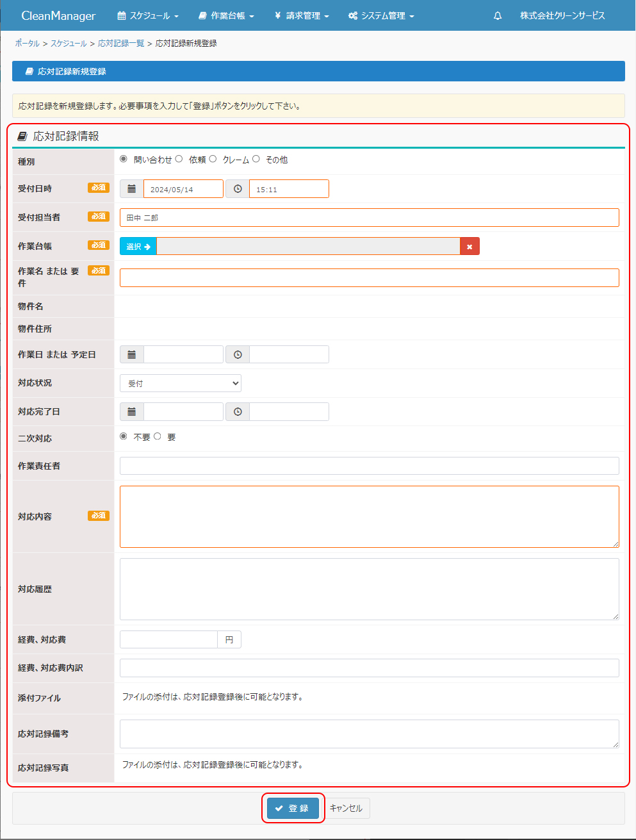
Task: Open calendar icon for 対応完了日
Action: pos(131,411)
